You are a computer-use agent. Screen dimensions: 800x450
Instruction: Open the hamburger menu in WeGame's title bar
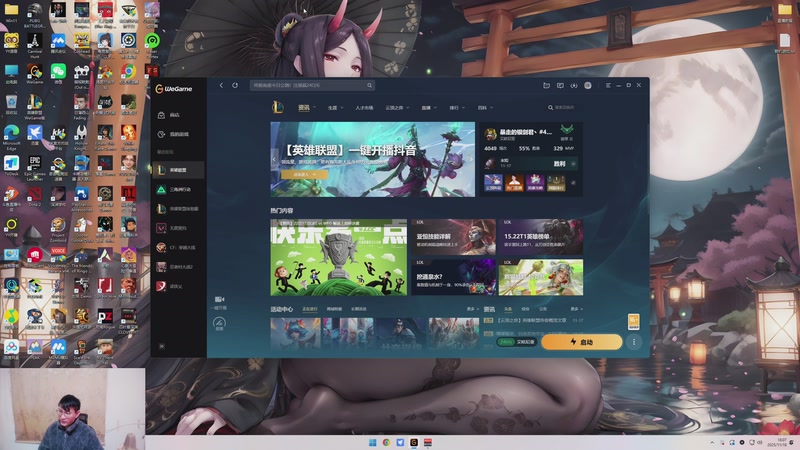click(x=608, y=85)
